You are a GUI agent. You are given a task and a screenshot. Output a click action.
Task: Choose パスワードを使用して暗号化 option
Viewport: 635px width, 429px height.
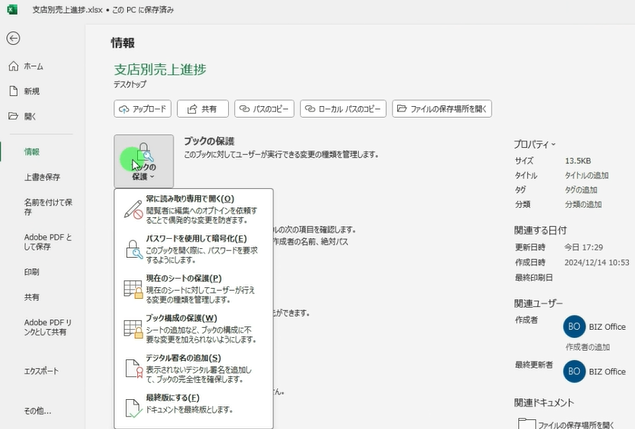[x=194, y=249]
